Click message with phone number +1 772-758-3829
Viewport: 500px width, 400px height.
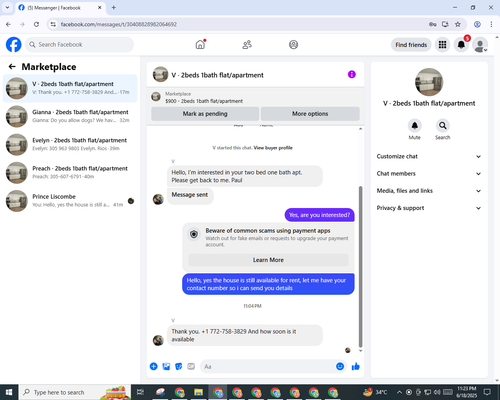(245, 335)
